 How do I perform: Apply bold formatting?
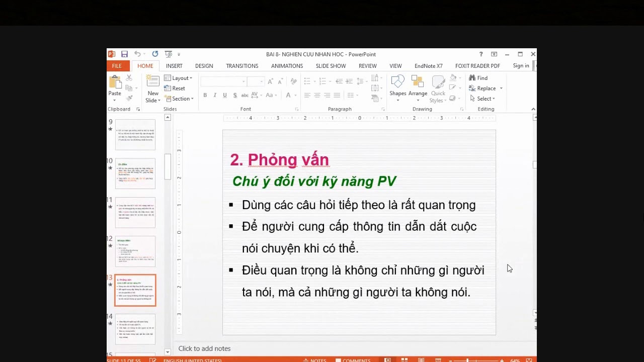(x=205, y=95)
